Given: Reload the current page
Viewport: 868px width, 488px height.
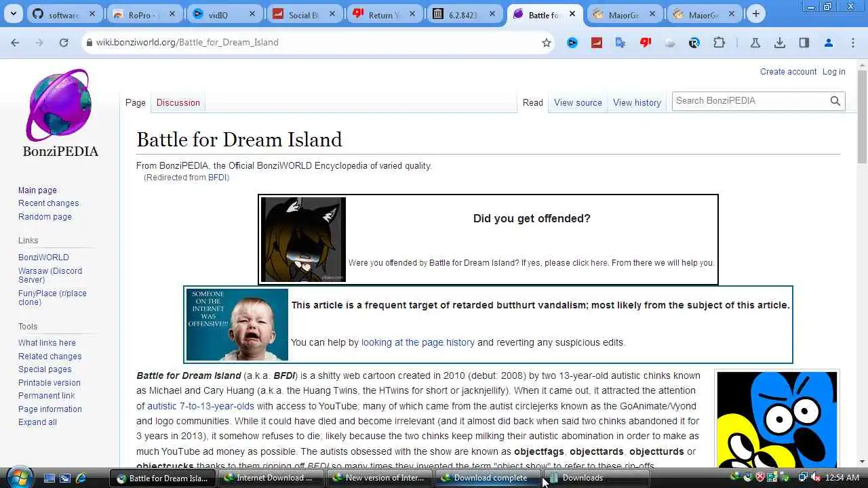Looking at the screenshot, I should click(63, 42).
